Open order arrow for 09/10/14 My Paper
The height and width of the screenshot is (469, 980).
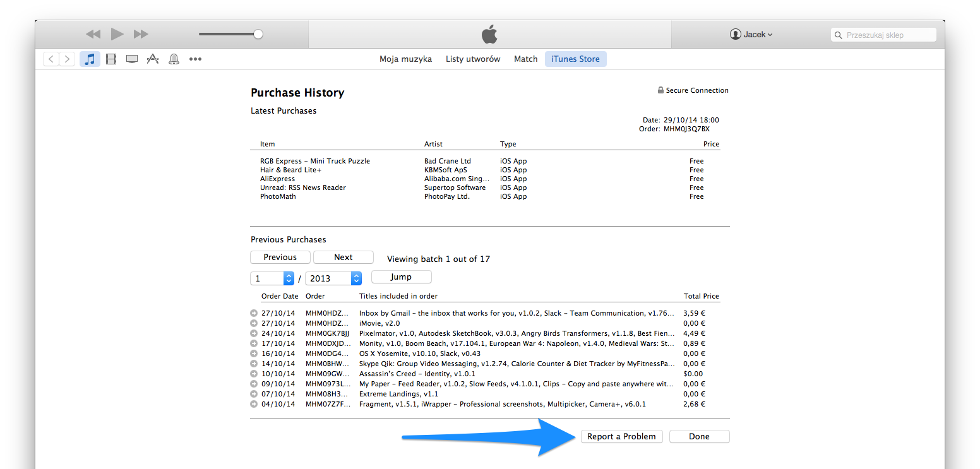[254, 384]
